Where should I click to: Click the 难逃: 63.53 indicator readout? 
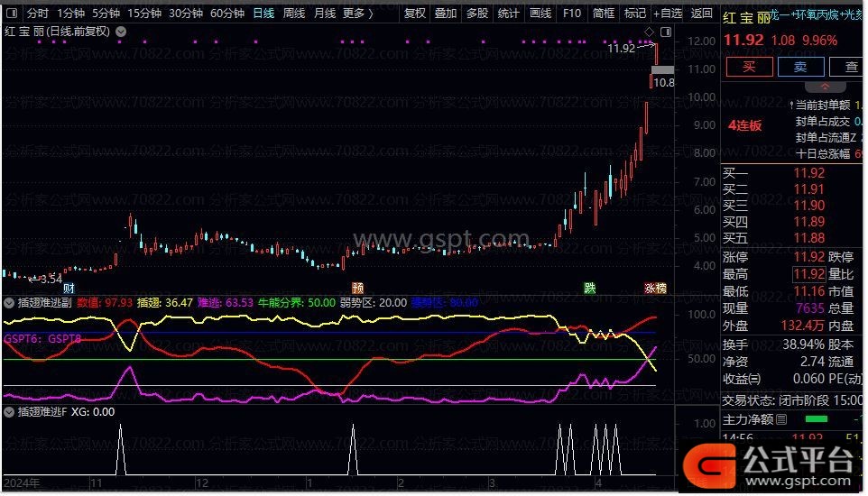click(x=226, y=303)
